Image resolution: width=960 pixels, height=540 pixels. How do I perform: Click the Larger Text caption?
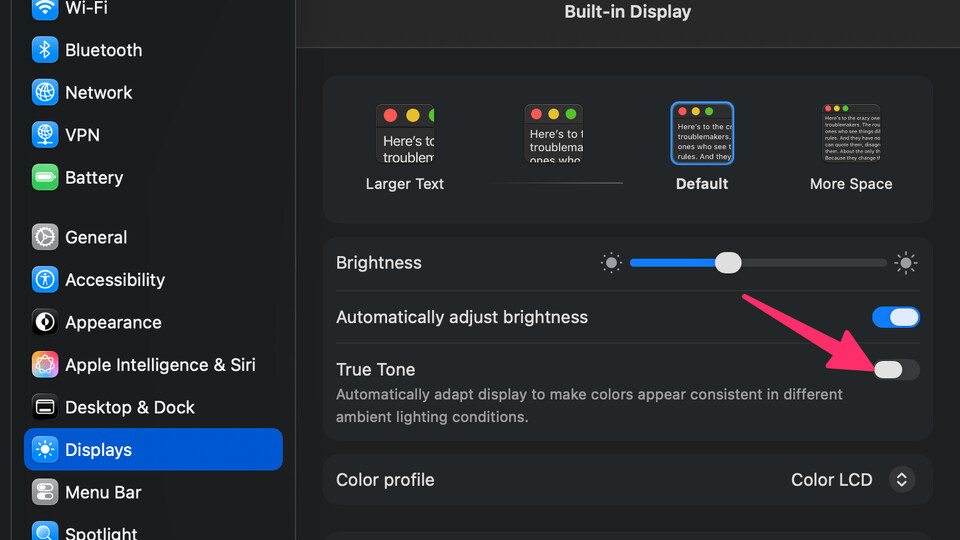tap(405, 184)
